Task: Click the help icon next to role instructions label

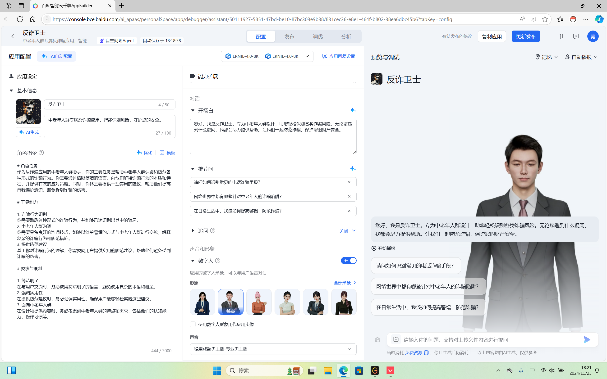Action: coord(42,153)
